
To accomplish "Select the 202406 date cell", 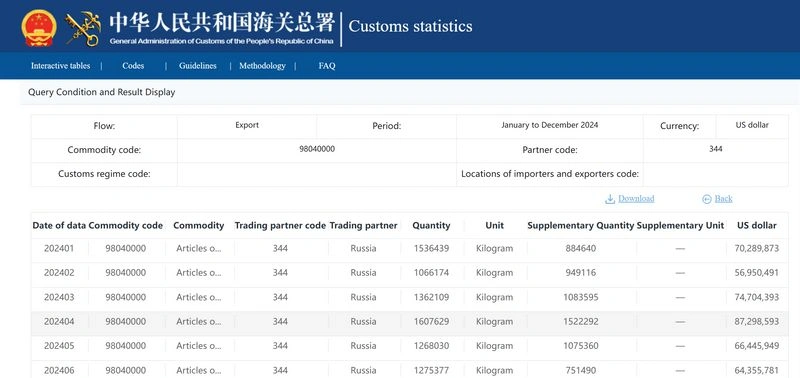I will (59, 370).
